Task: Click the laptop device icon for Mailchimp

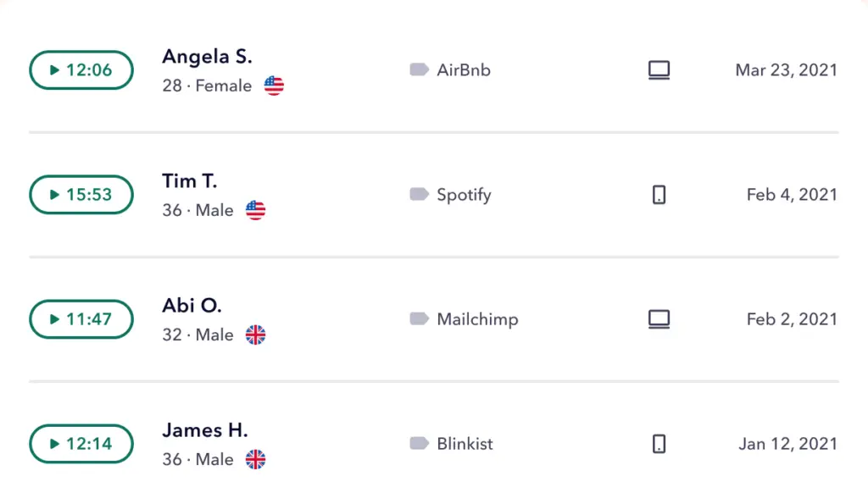Action: 659,319
